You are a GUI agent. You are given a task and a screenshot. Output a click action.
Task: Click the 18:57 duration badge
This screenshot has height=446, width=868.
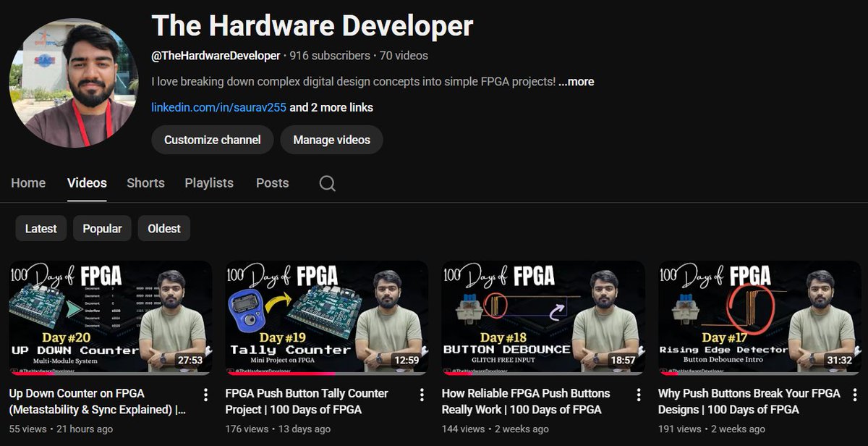623,360
